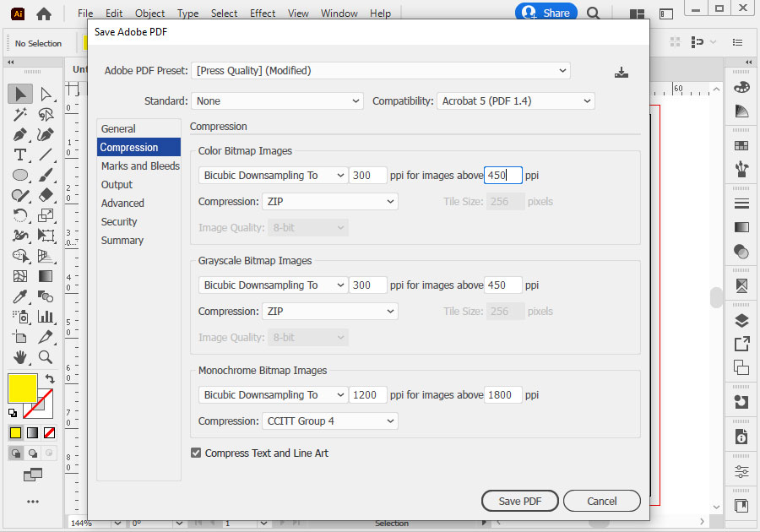Screen dimensions: 760x532
Task: Select the Type tool
Action: click(x=20, y=155)
